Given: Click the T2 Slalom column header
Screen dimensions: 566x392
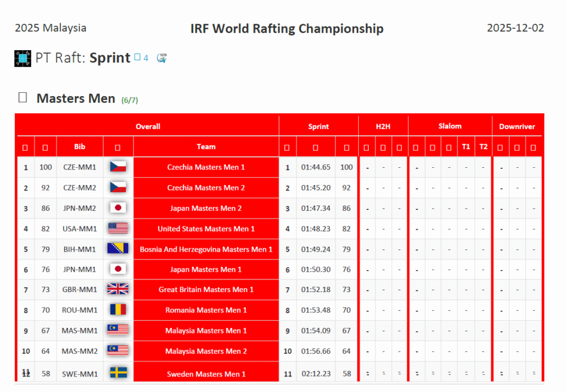Looking at the screenshot, I should click(x=484, y=147).
